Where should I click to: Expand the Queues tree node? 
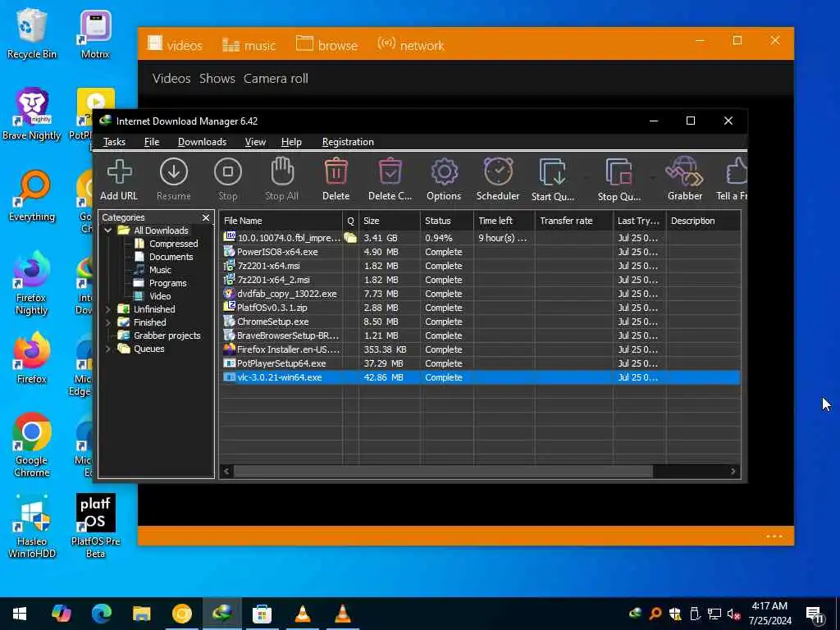click(x=108, y=349)
